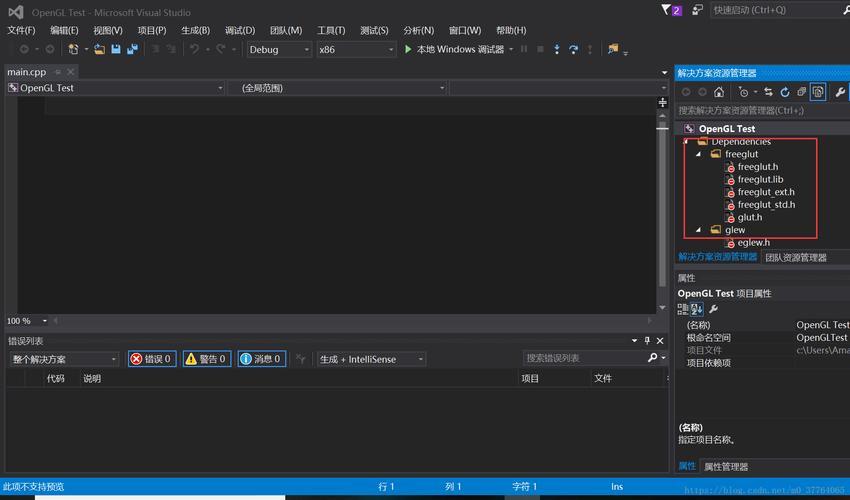Select freeglut.lib in Solution Explorer
850x500 pixels.
coord(760,180)
